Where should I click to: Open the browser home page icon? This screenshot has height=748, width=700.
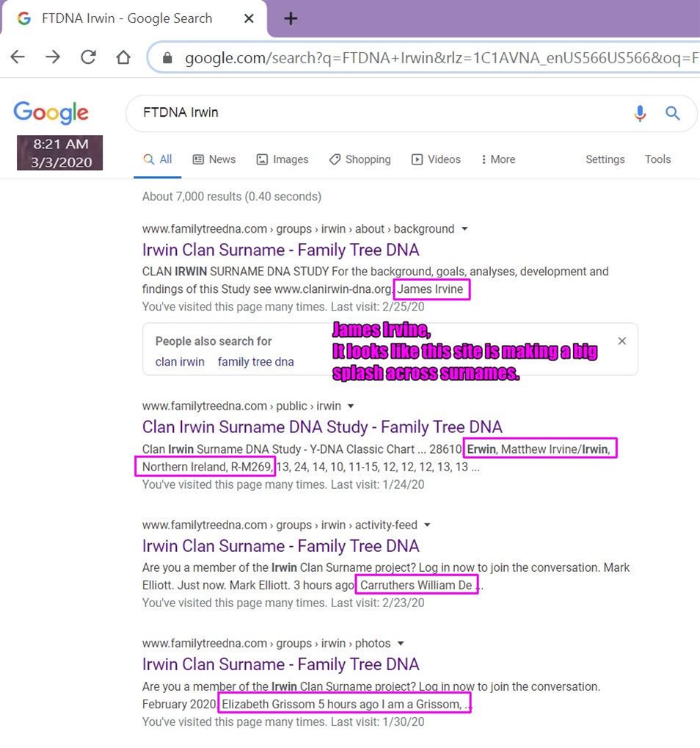123,57
